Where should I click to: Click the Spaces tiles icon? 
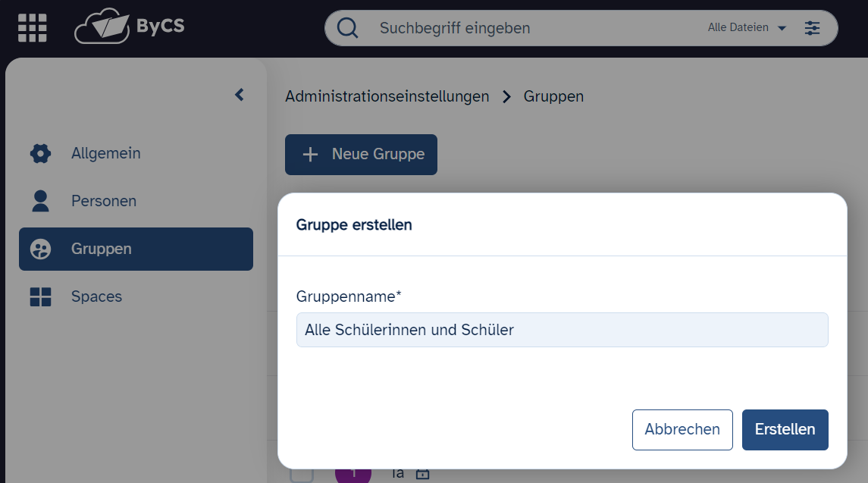[x=40, y=297]
